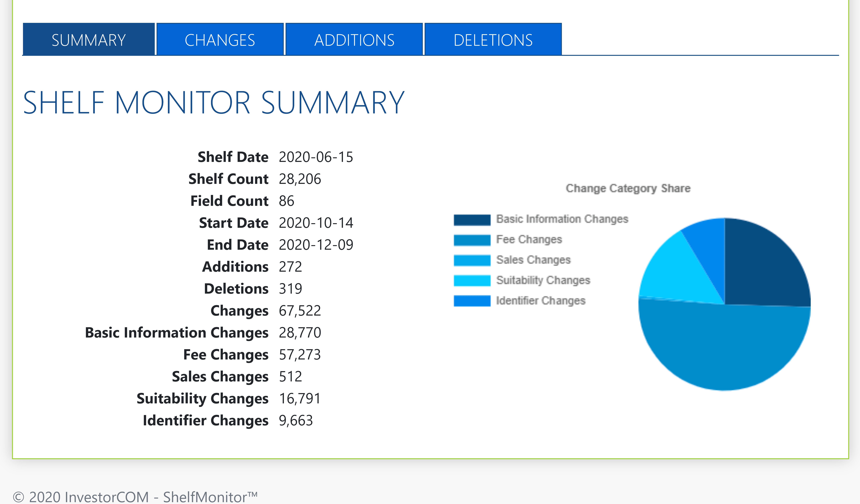The image size is (860, 504).
Task: Click the Additions row label
Action: pyautogui.click(x=235, y=267)
